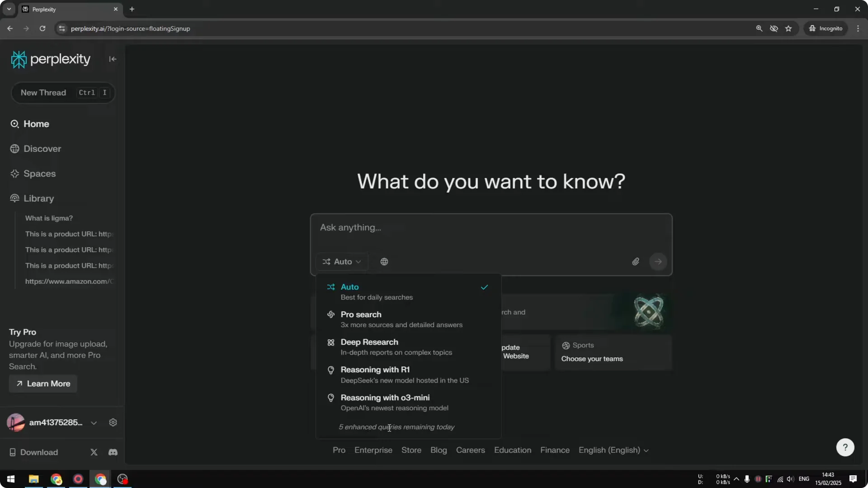Open the help question mark icon
Image resolution: width=868 pixels, height=488 pixels.
point(844,447)
